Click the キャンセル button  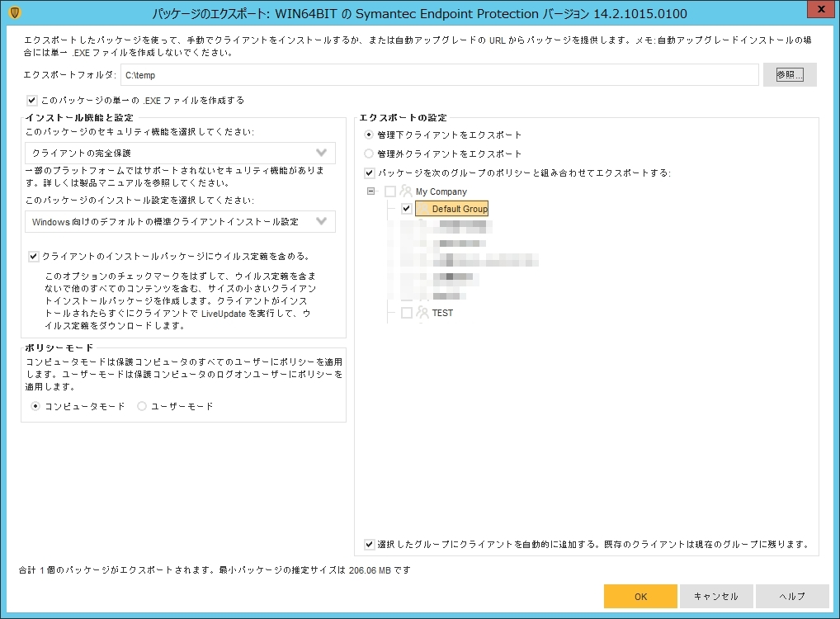click(716, 597)
